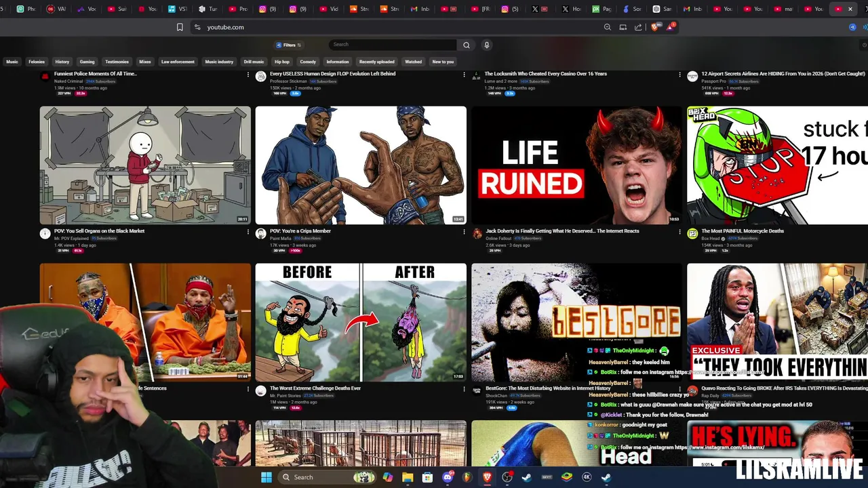This screenshot has width=868, height=488.
Task: Open title The Most PAINFUL Motorcycle Deaths
Action: (743, 231)
